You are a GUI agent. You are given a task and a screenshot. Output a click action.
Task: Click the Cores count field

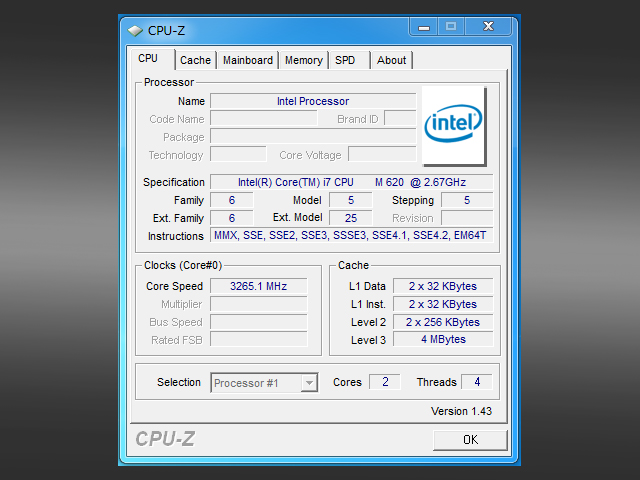coord(385,382)
